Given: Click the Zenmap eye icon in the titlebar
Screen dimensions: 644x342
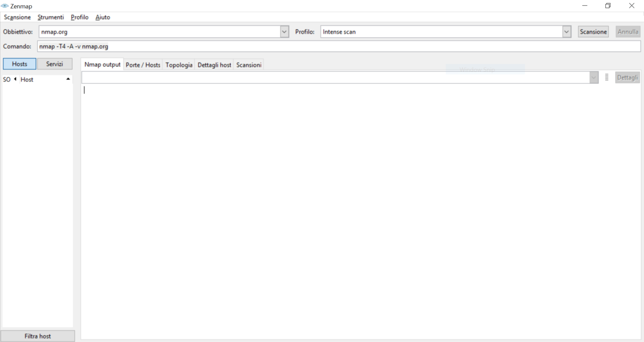Looking at the screenshot, I should click(5, 6).
